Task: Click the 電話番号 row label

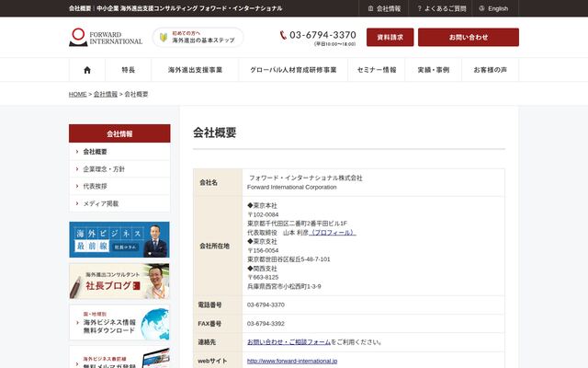Action: coord(209,305)
